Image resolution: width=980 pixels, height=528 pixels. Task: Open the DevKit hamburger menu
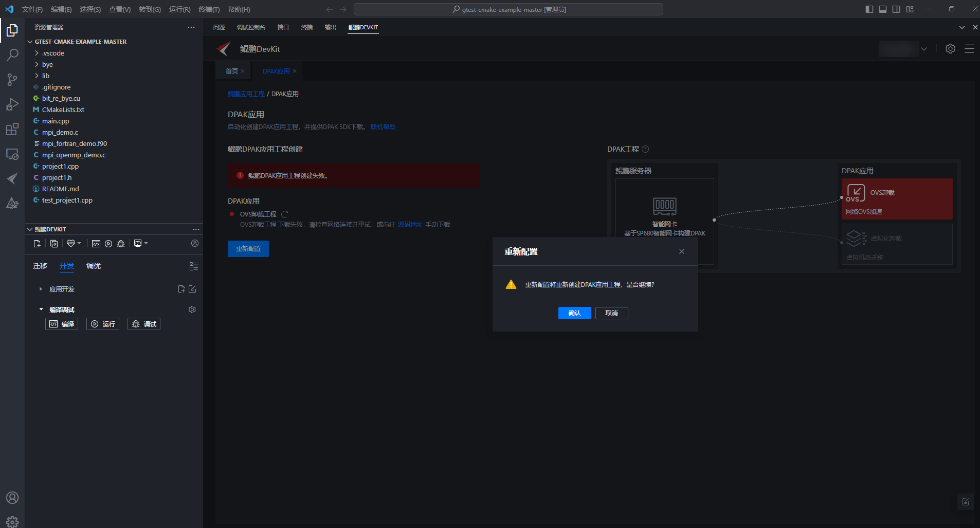969,49
